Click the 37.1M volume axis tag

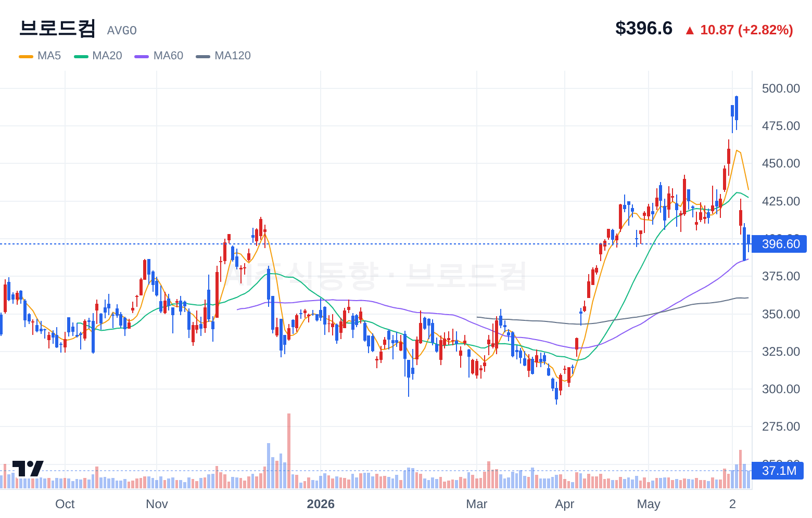[779, 471]
